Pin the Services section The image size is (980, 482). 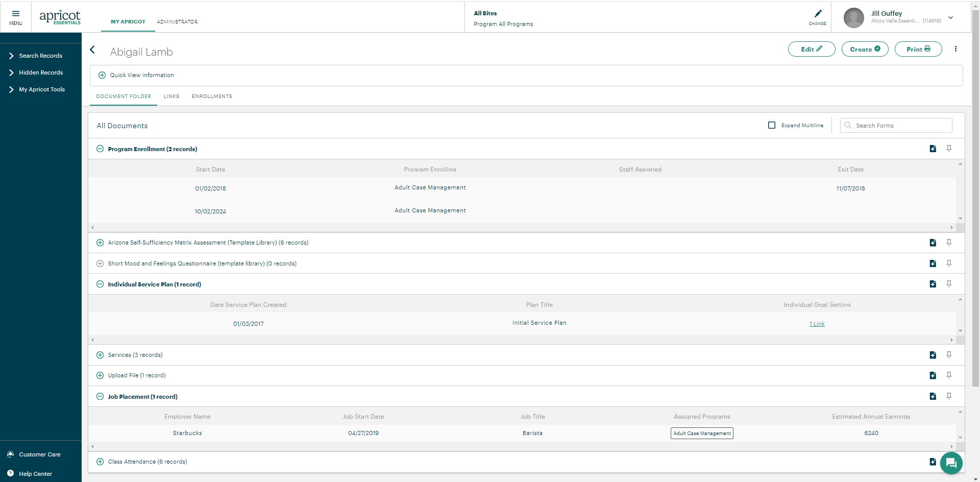949,355
